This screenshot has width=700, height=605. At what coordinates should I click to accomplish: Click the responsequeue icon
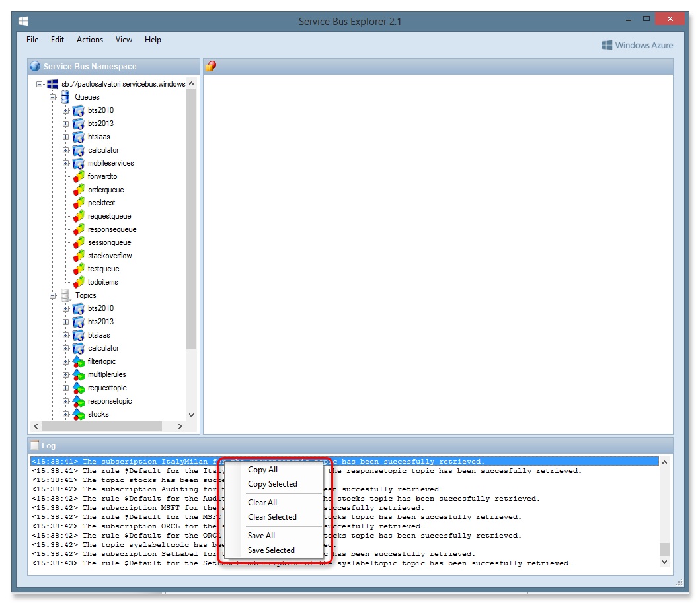79,229
